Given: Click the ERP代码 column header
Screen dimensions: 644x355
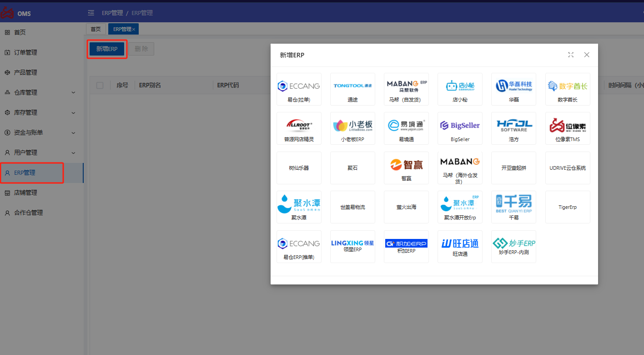Looking at the screenshot, I should (x=228, y=85).
